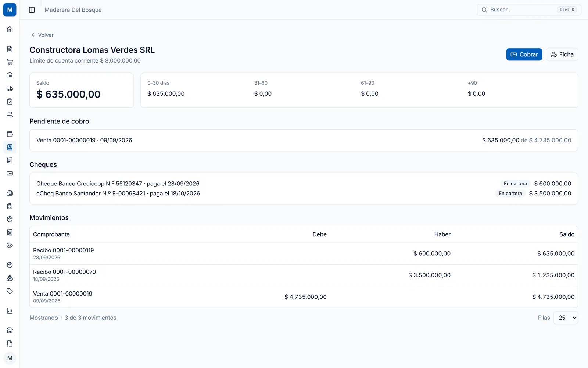Select the Cheque Banco Credicoop N.º 55120347 entry

[304, 184]
